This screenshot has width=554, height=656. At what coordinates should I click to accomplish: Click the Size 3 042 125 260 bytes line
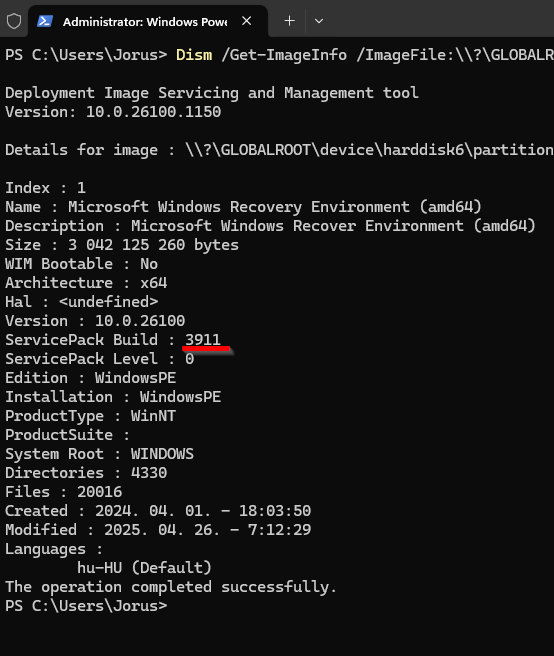(122, 245)
